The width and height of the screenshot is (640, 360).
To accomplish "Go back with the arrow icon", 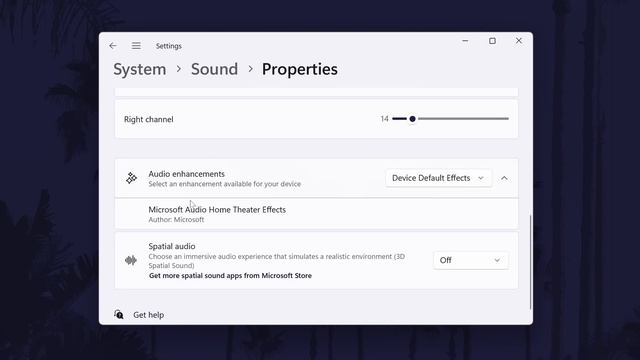I will (x=113, y=46).
